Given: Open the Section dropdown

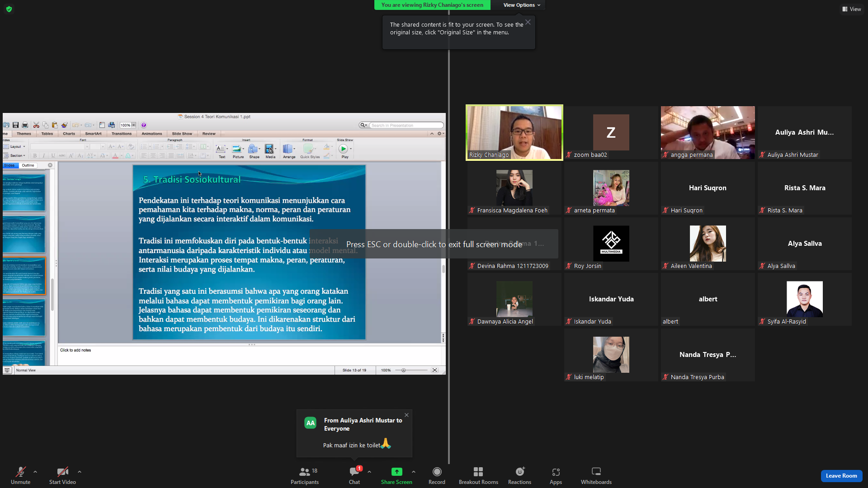Looking at the screenshot, I should coord(15,155).
